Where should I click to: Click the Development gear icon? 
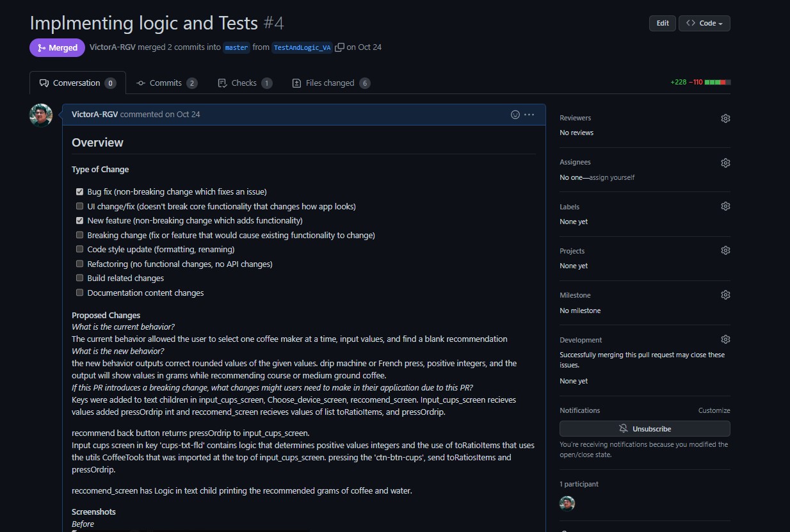[725, 339]
